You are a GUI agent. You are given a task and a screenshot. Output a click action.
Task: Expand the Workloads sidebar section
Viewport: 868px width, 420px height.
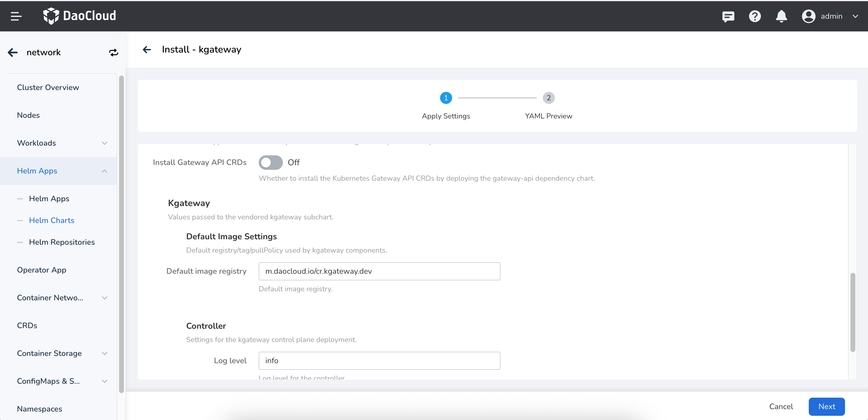pyautogui.click(x=105, y=143)
